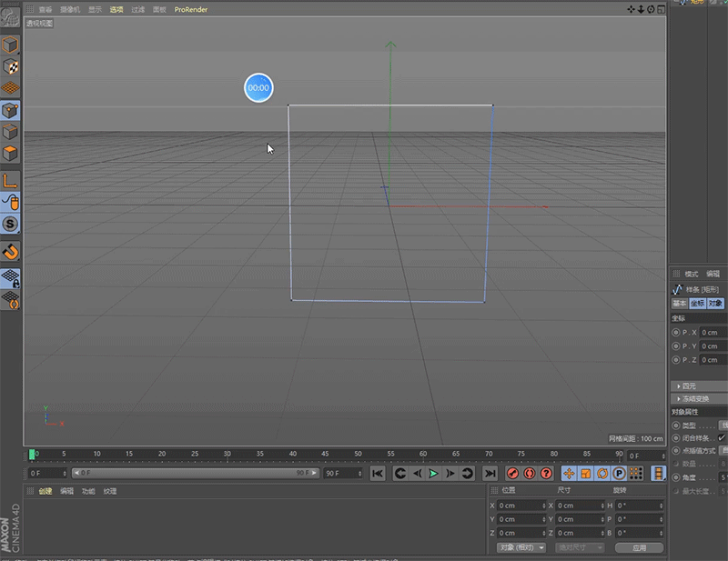Activate the Texture mode checkered cube icon
Image resolution: width=728 pixels, height=561 pixels.
10,66
